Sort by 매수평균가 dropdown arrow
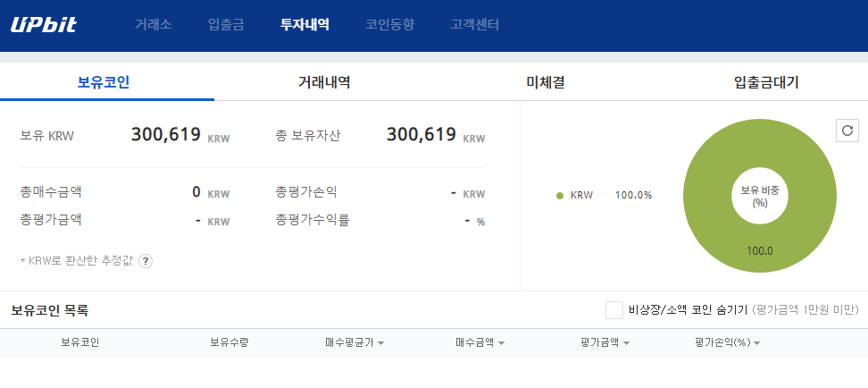This screenshot has height=388, width=868. [x=380, y=343]
